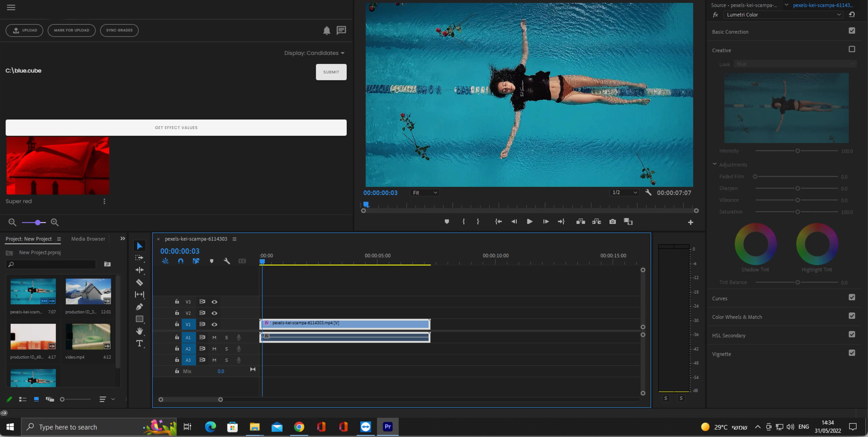Hide track V2 with eye toggle
868x437 pixels.
[x=214, y=313]
